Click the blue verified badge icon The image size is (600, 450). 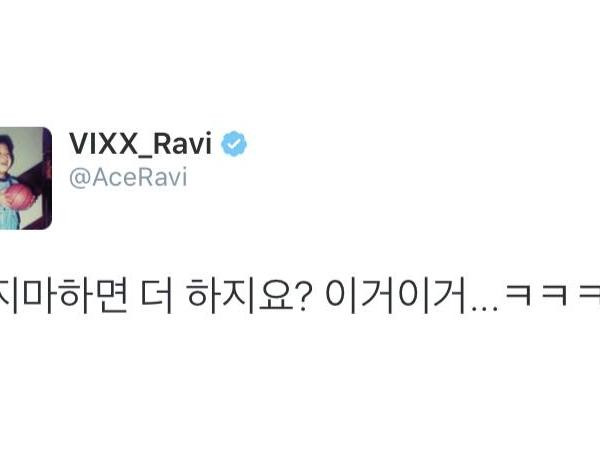click(234, 143)
